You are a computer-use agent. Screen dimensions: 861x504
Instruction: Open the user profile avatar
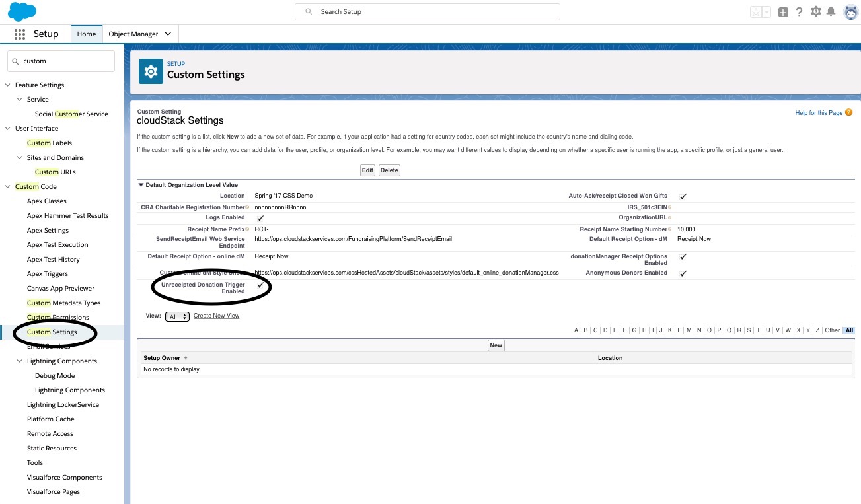pos(851,12)
